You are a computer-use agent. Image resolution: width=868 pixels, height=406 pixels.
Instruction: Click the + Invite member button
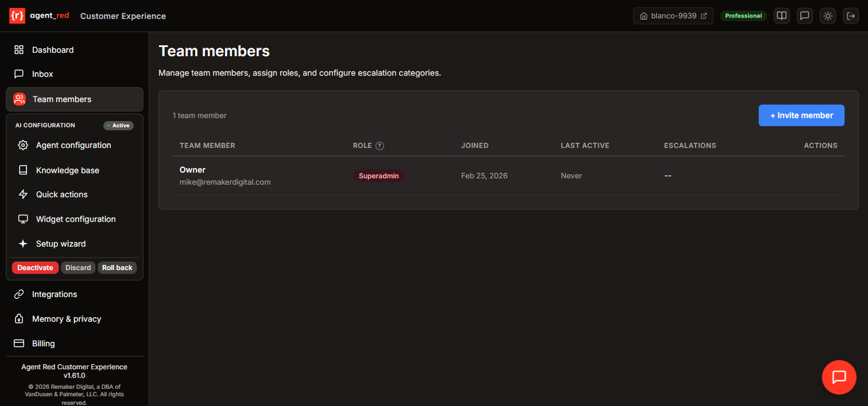pyautogui.click(x=801, y=115)
